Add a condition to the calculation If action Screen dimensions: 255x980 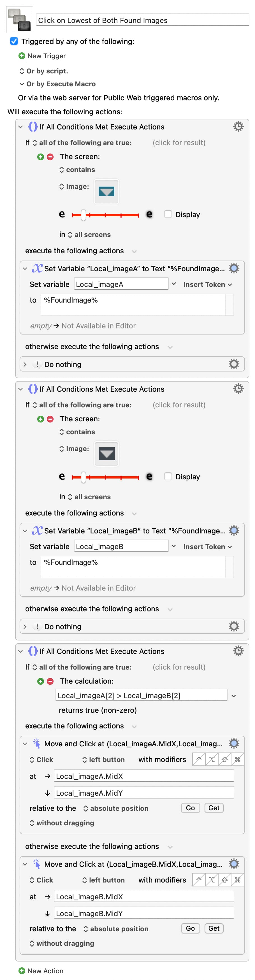[x=41, y=681]
